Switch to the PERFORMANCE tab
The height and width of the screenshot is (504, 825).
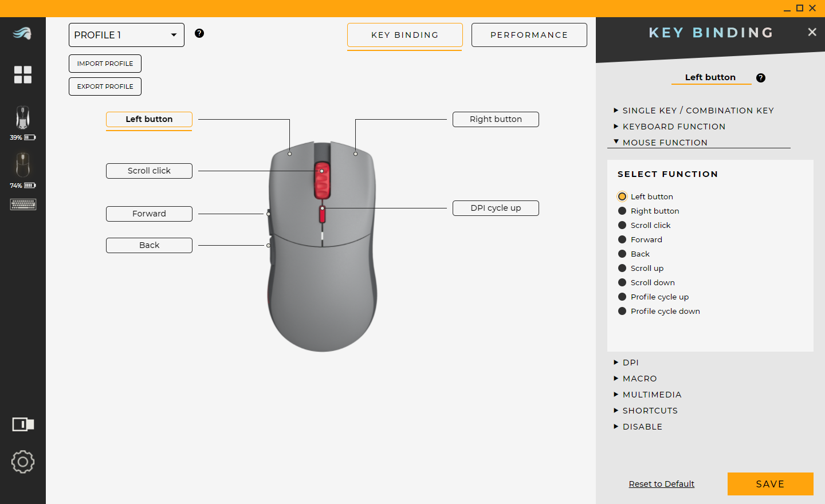529,34
